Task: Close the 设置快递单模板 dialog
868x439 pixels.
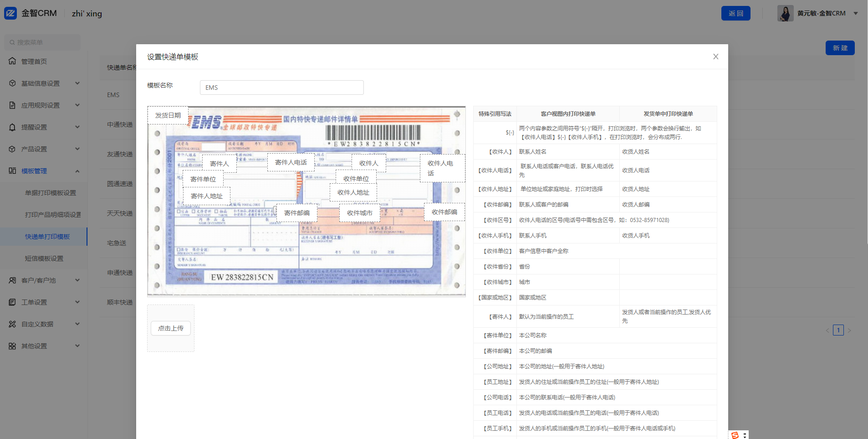Action: point(715,57)
